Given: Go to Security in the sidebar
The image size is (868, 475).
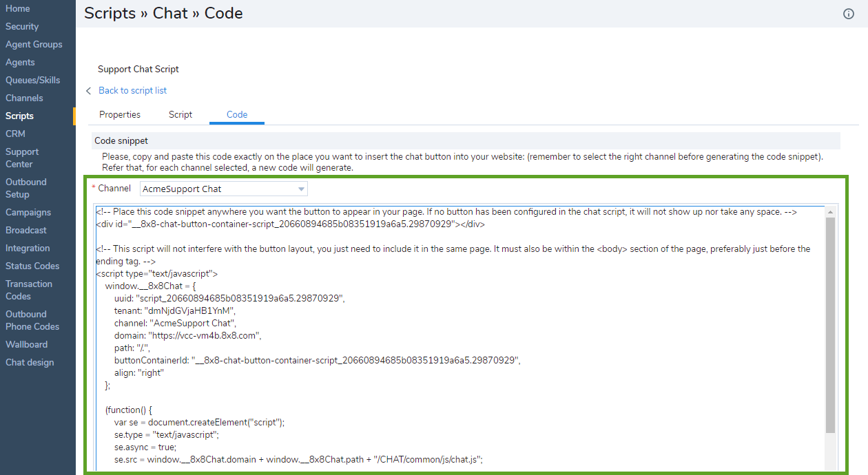Looking at the screenshot, I should 22,26.
